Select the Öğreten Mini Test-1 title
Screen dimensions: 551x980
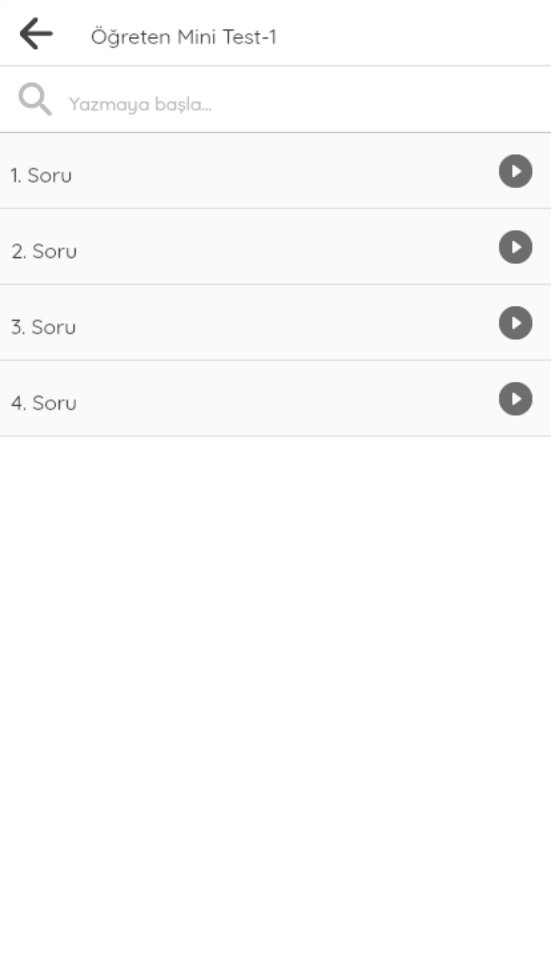[183, 37]
